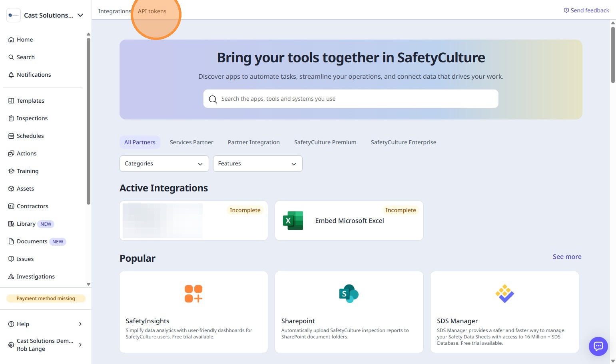Select the SafetyCulture Enterprise filter tab
616x364 pixels.
coord(404,142)
